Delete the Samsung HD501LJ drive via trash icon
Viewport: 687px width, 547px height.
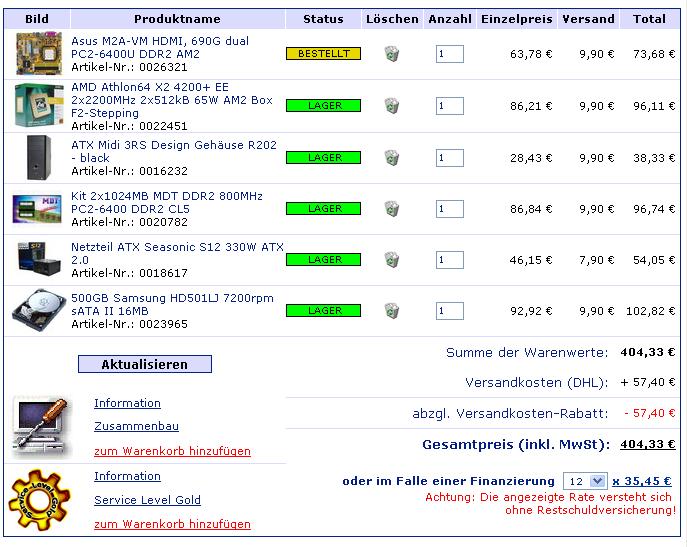pyautogui.click(x=392, y=311)
